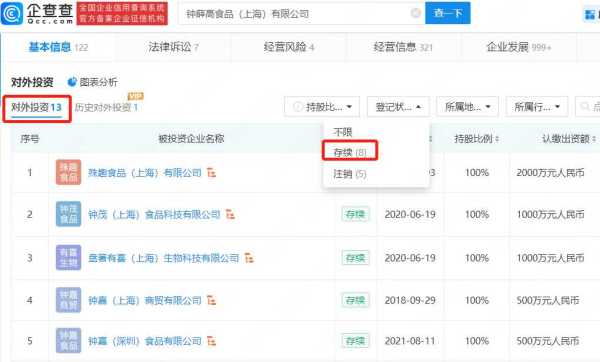Open 图表分析 chart analysis

coord(93,82)
